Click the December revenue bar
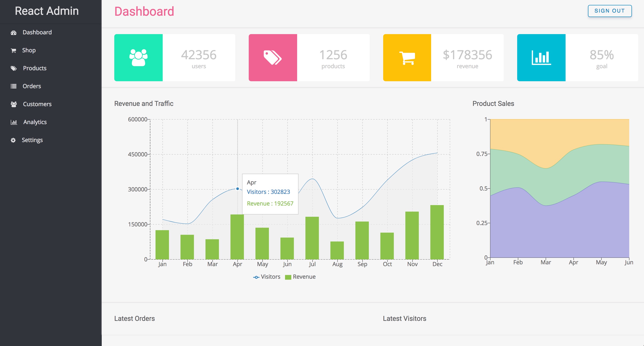 tap(437, 232)
